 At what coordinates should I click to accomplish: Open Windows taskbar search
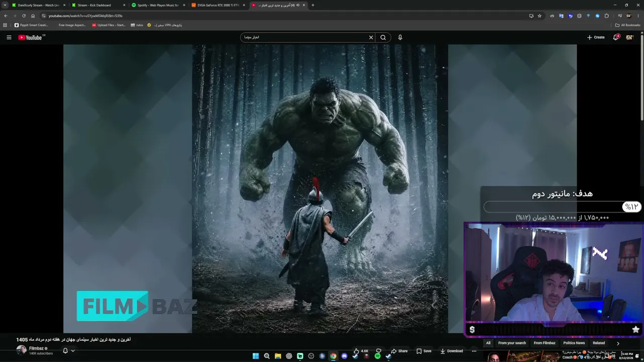[x=267, y=356]
